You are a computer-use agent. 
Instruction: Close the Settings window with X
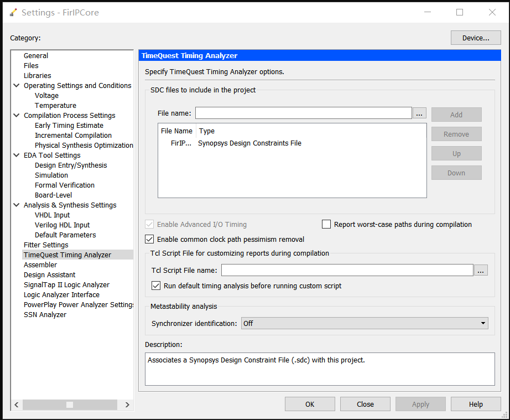click(492, 12)
